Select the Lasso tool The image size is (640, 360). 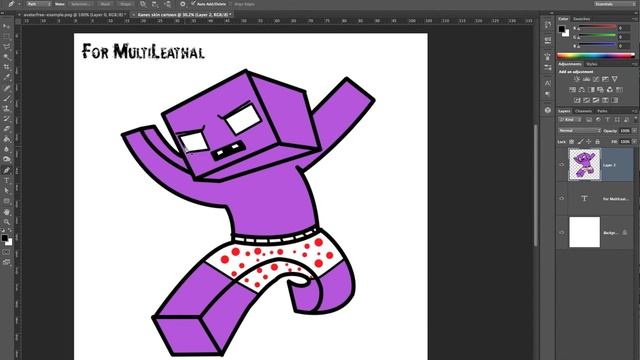6,47
